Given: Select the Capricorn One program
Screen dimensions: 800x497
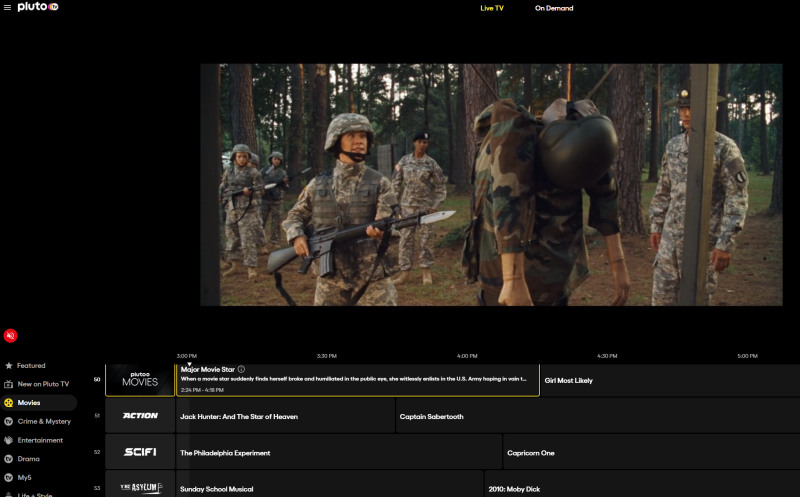Looking at the screenshot, I should point(652,452).
